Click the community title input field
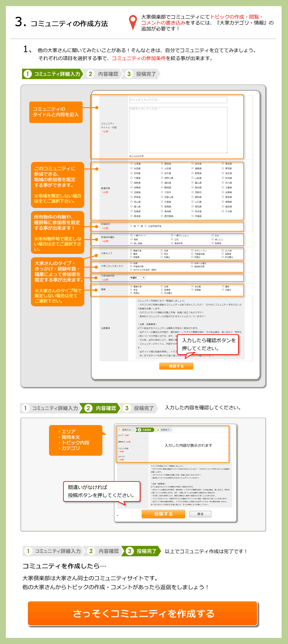Image resolution: width=288 pixels, height=644 pixels. click(x=178, y=100)
